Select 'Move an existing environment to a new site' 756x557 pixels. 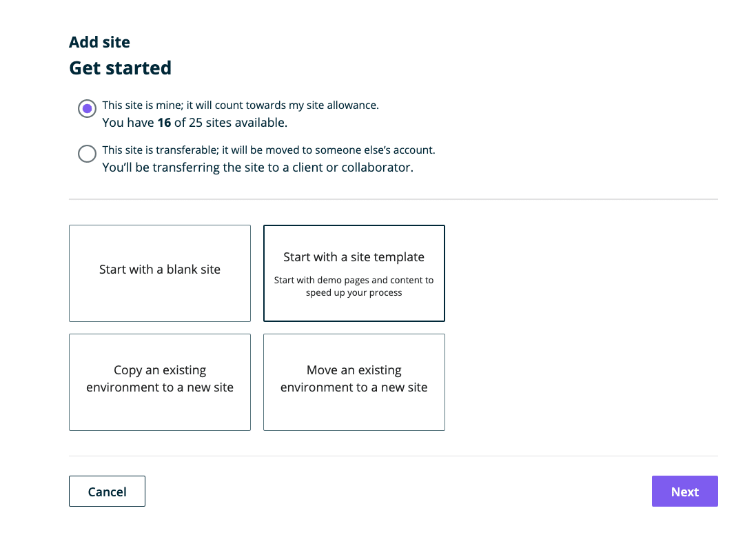pos(354,382)
